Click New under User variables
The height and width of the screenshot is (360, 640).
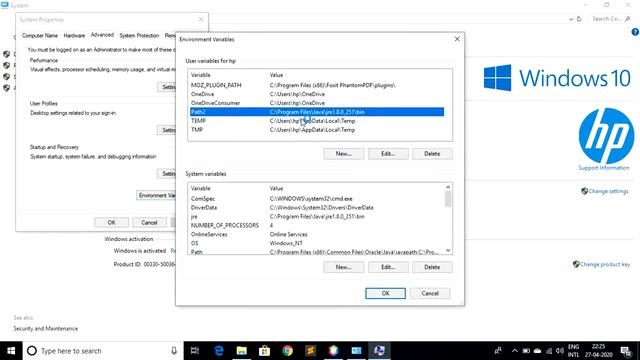click(343, 153)
